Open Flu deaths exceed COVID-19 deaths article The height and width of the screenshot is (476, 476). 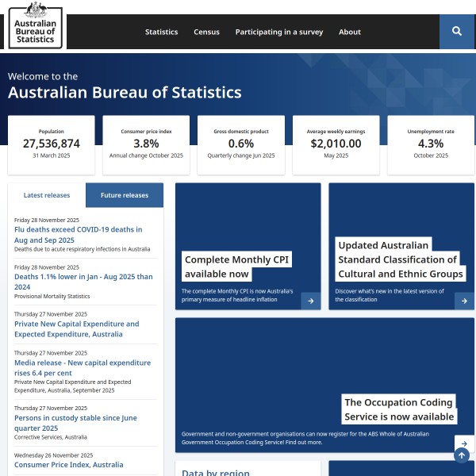pyautogui.click(x=78, y=234)
